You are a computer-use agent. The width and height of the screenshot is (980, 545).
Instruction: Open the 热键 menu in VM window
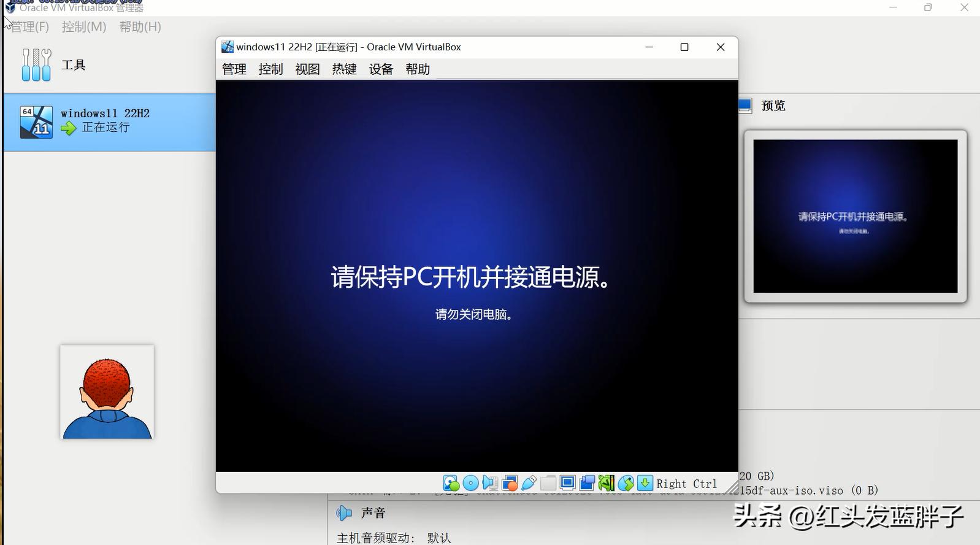(x=345, y=69)
